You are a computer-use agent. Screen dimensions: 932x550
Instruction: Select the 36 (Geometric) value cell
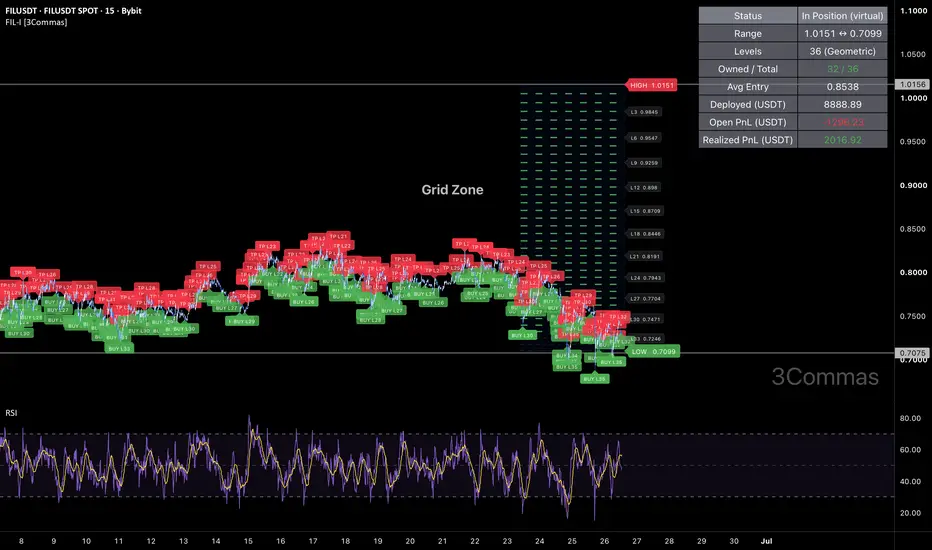pos(842,51)
